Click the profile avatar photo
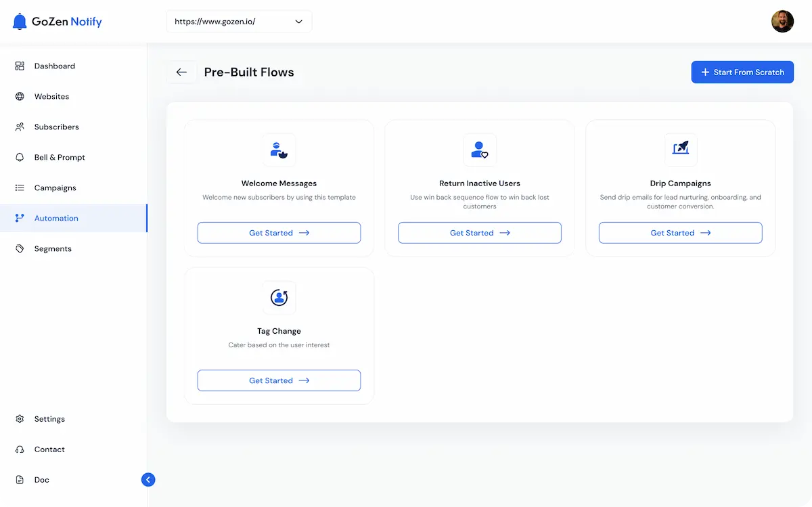 click(x=782, y=21)
